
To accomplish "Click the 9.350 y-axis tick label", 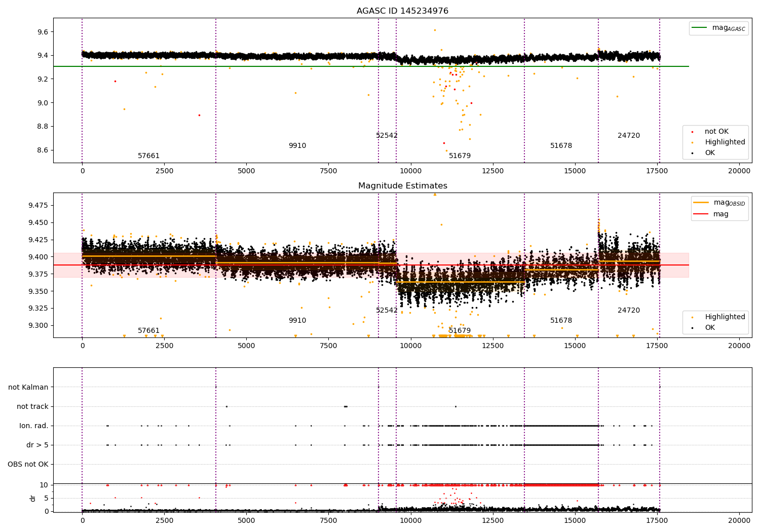I will click(38, 291).
